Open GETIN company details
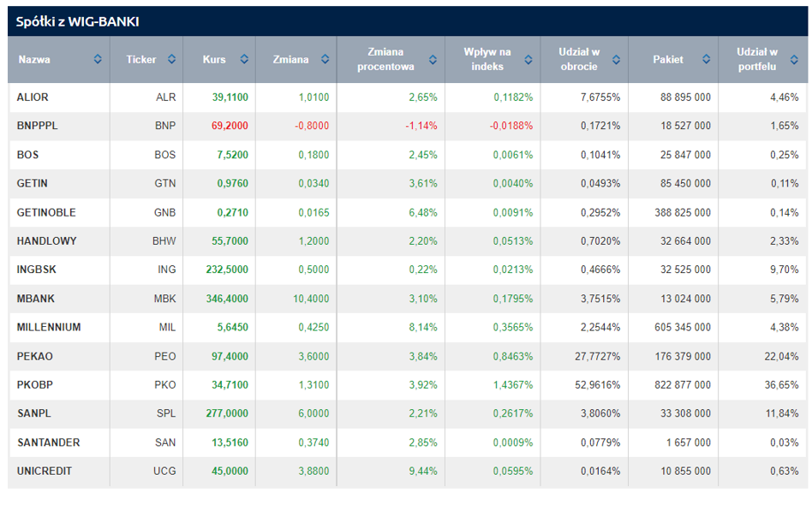812x510 pixels. pos(32,183)
